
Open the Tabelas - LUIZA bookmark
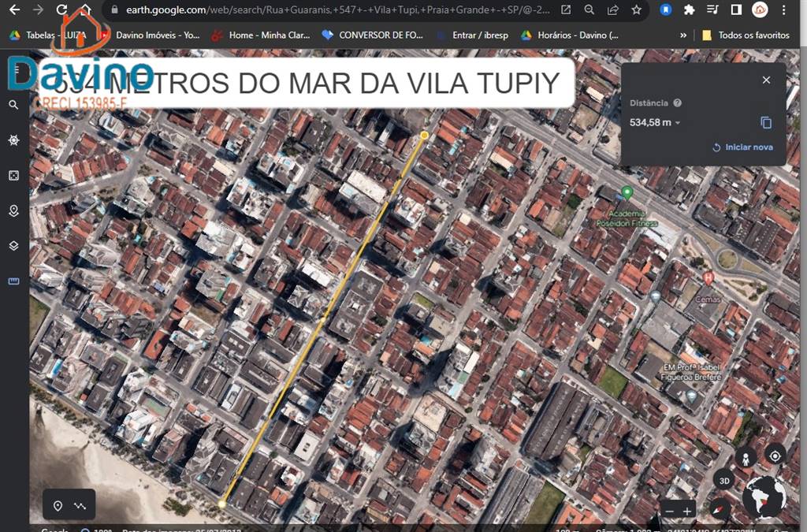click(x=50, y=35)
